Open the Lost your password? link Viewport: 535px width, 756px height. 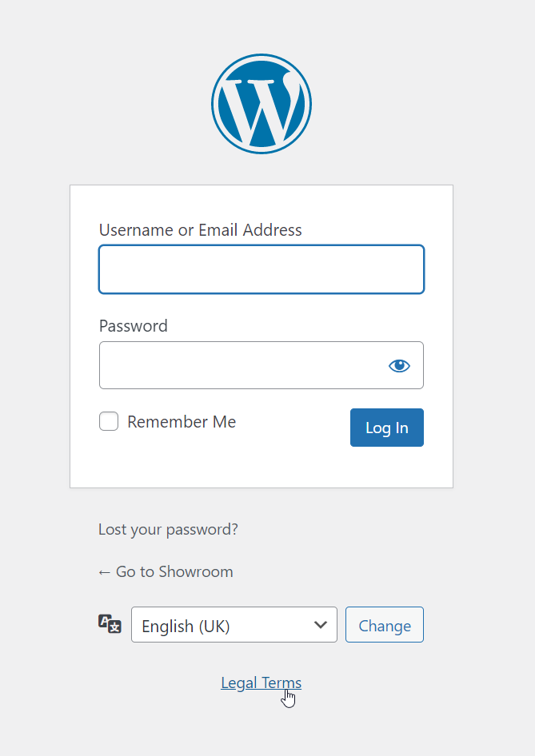tap(168, 529)
